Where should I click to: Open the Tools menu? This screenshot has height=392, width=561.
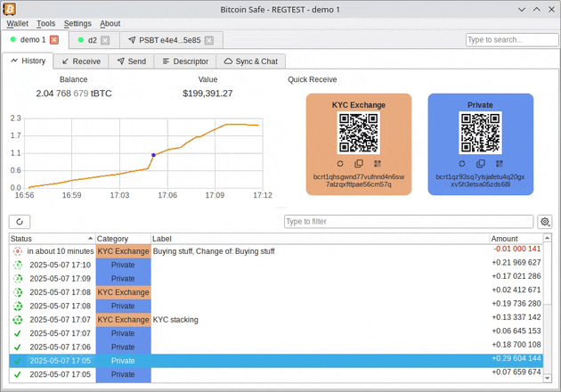coord(46,24)
